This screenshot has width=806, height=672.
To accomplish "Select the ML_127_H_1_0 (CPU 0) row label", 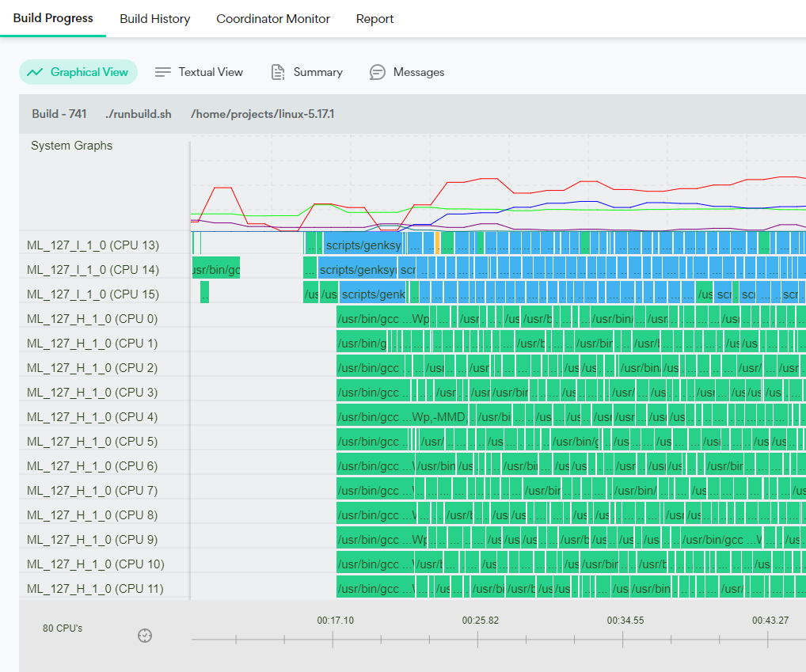I will 92,319.
